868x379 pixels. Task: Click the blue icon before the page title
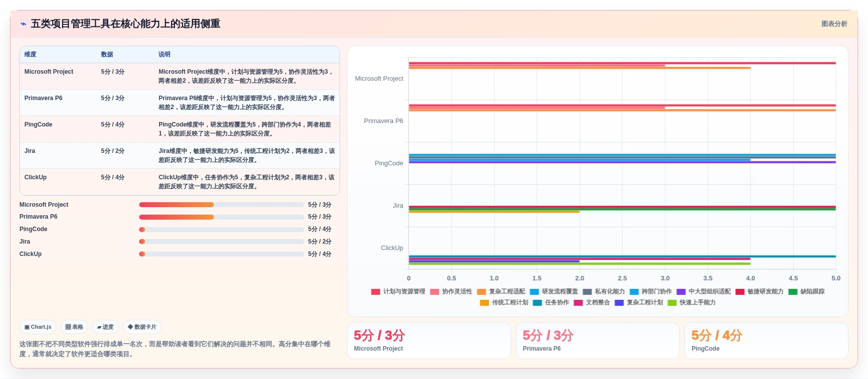tap(23, 24)
